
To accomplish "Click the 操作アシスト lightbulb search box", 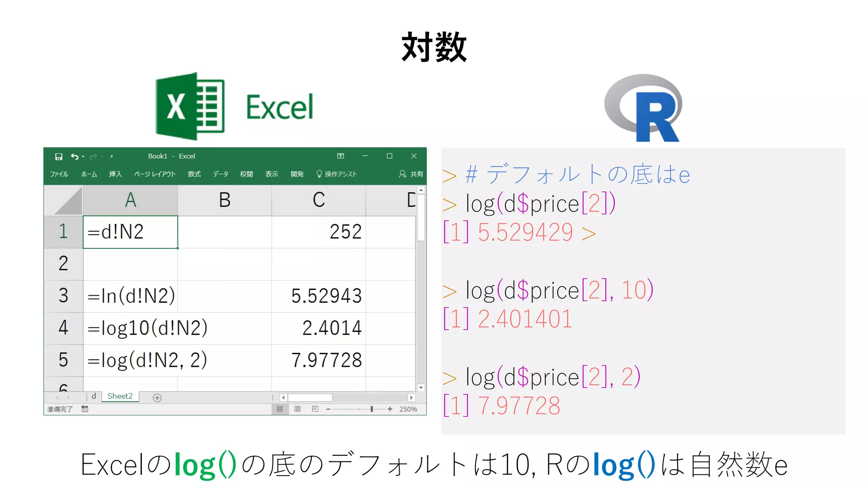I will click(337, 174).
